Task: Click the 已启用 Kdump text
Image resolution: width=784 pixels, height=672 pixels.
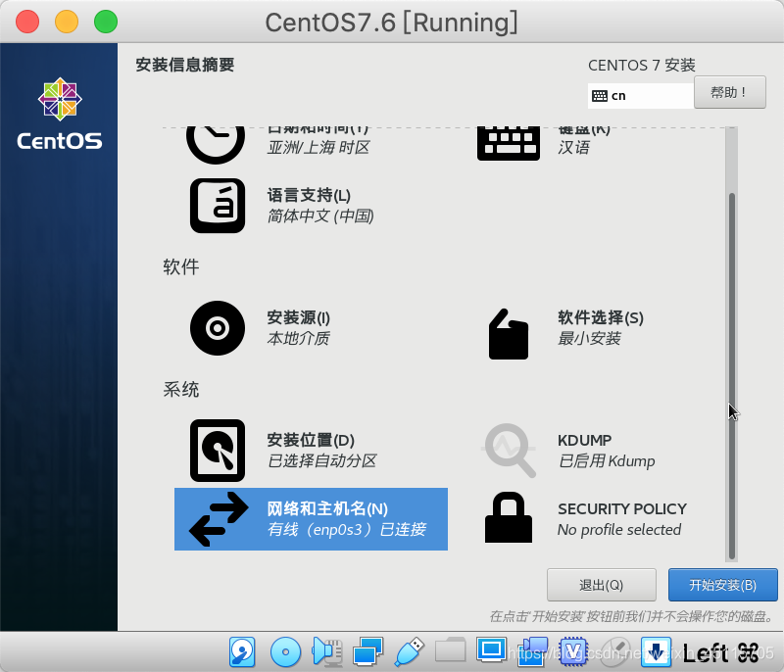Action: (607, 460)
